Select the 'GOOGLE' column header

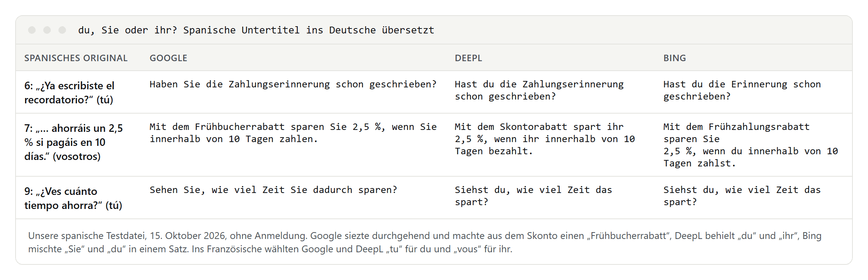pyautogui.click(x=168, y=58)
